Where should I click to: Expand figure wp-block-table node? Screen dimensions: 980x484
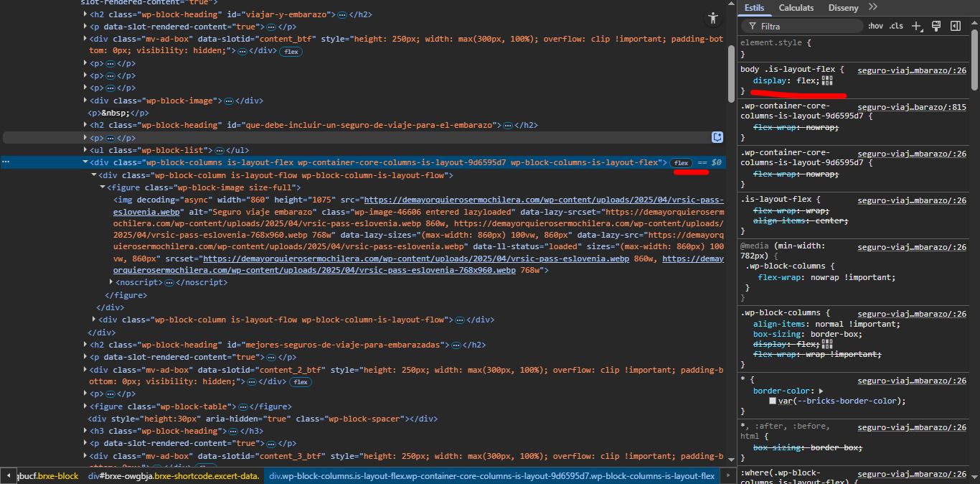[85, 407]
